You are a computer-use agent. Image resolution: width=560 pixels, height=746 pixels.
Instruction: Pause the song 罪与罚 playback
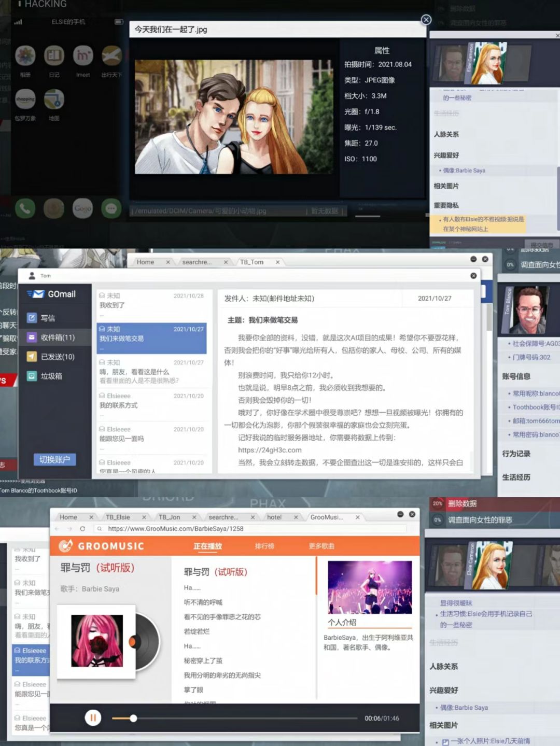pos(93,718)
